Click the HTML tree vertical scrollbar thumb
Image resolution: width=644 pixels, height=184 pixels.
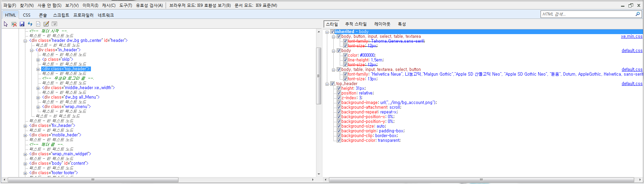click(318, 76)
